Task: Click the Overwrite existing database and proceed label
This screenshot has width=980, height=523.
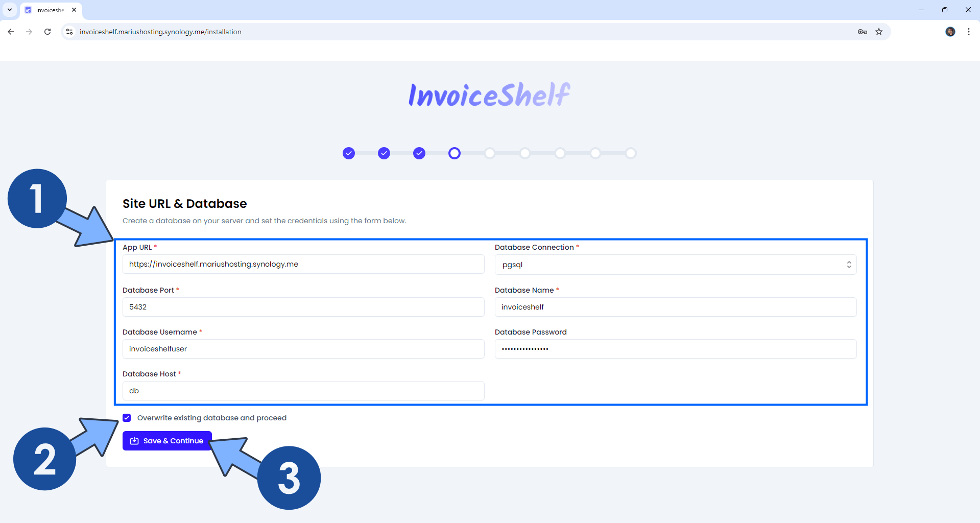Action: 212,418
